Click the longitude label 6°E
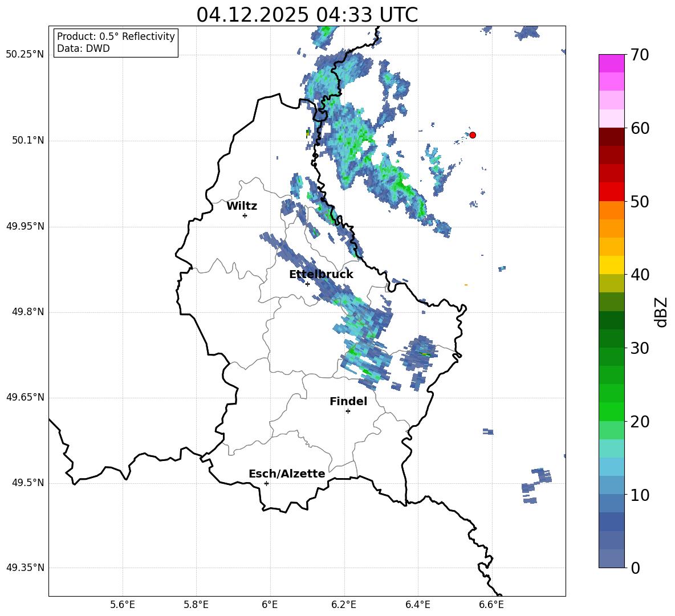The image size is (675, 616). point(270,605)
